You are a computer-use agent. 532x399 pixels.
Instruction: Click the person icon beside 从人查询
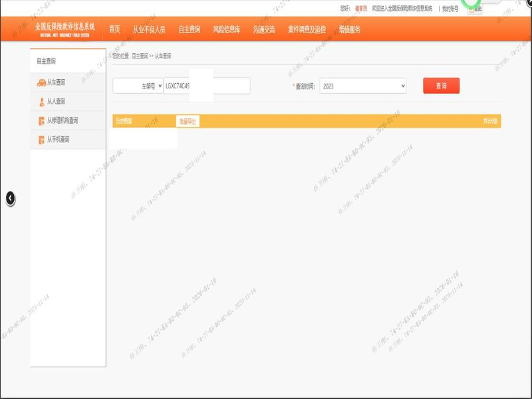(41, 102)
